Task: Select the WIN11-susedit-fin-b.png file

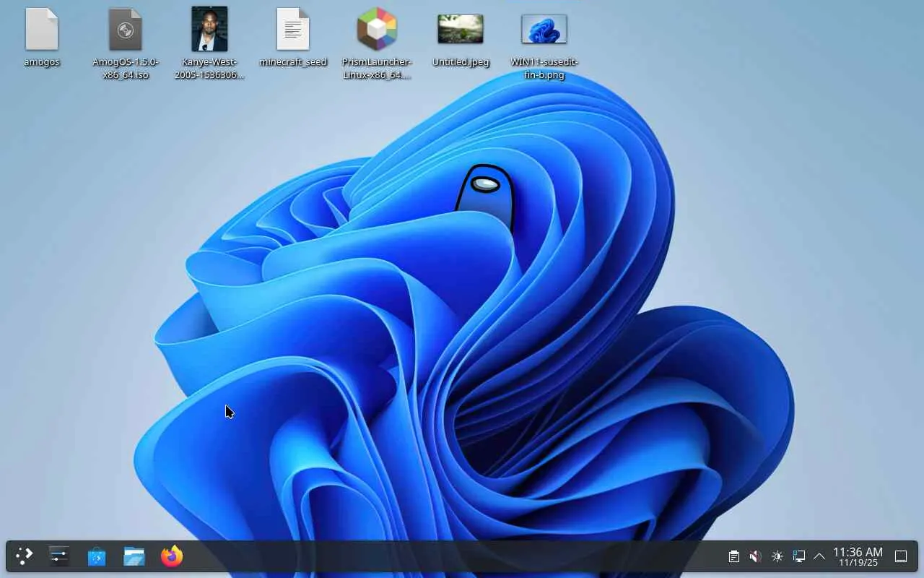Action: click(544, 30)
